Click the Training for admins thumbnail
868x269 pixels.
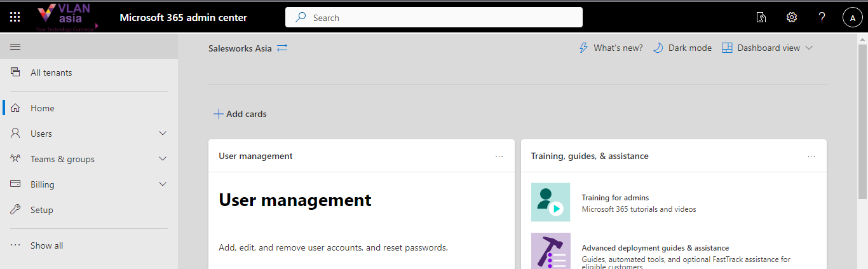coord(550,202)
